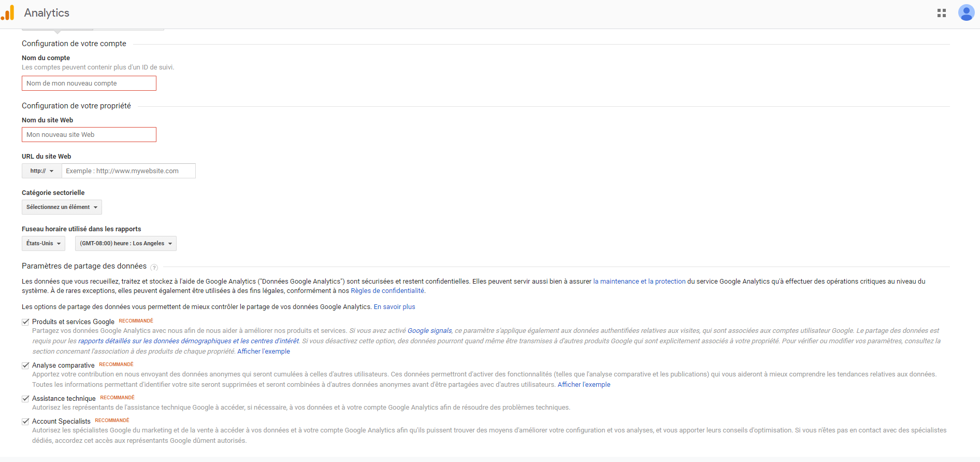Open the Règles de confidentialité link
The height and width of the screenshot is (462, 980).
387,291
